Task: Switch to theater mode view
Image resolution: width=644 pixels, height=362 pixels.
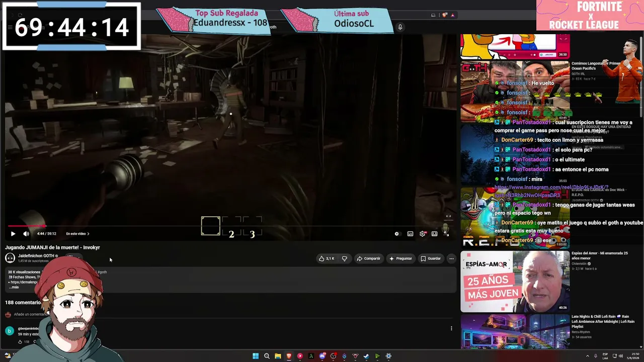Action: click(434, 234)
